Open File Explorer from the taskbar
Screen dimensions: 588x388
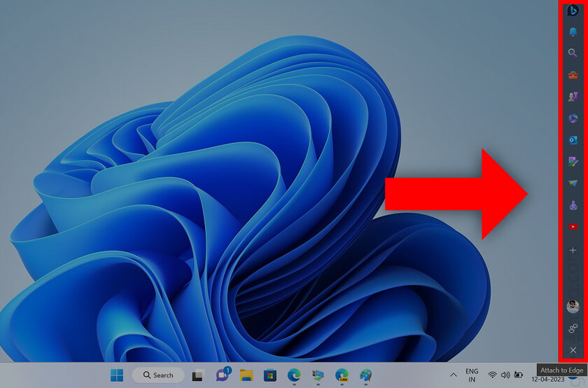(x=246, y=375)
